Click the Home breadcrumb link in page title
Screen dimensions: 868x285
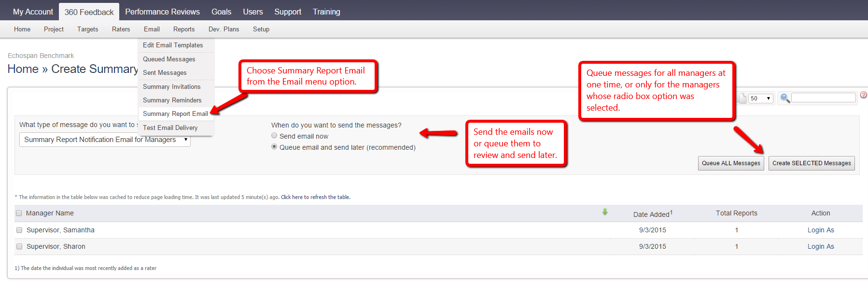click(x=23, y=69)
